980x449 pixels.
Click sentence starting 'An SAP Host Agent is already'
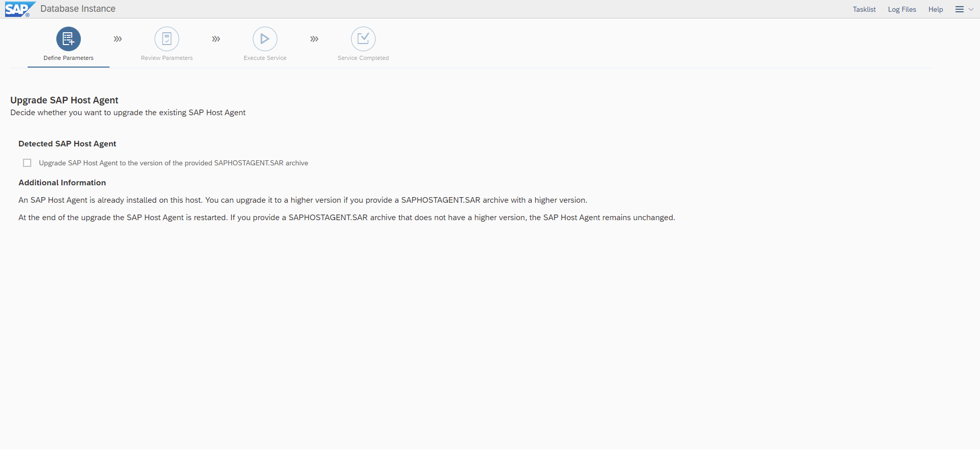pyautogui.click(x=303, y=200)
